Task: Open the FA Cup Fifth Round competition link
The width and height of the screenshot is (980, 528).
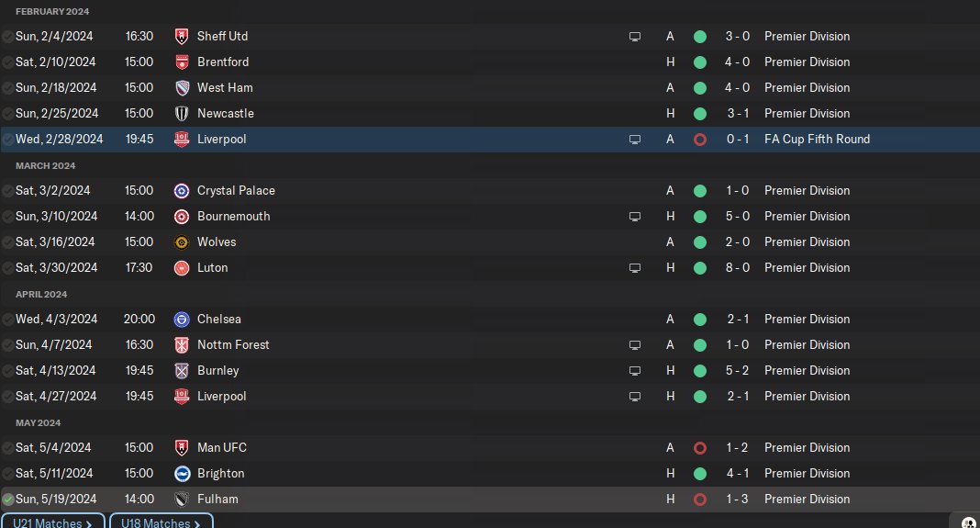Action: (x=817, y=140)
